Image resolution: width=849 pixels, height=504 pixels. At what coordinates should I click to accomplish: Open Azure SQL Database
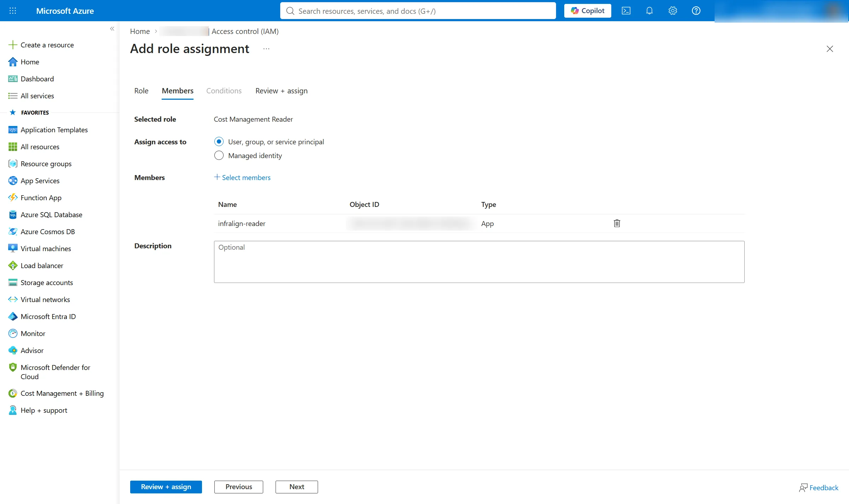[x=51, y=215]
